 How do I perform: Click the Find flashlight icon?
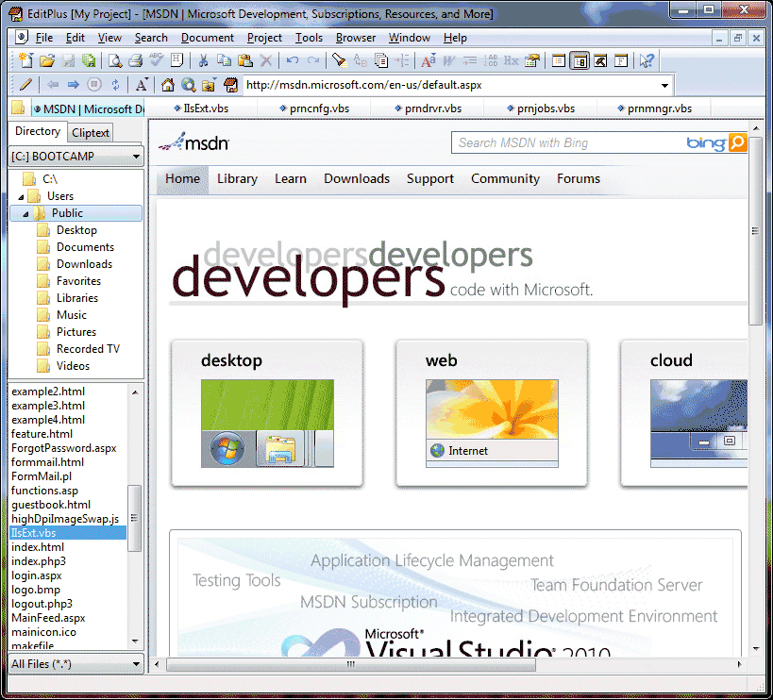pyautogui.click(x=339, y=61)
